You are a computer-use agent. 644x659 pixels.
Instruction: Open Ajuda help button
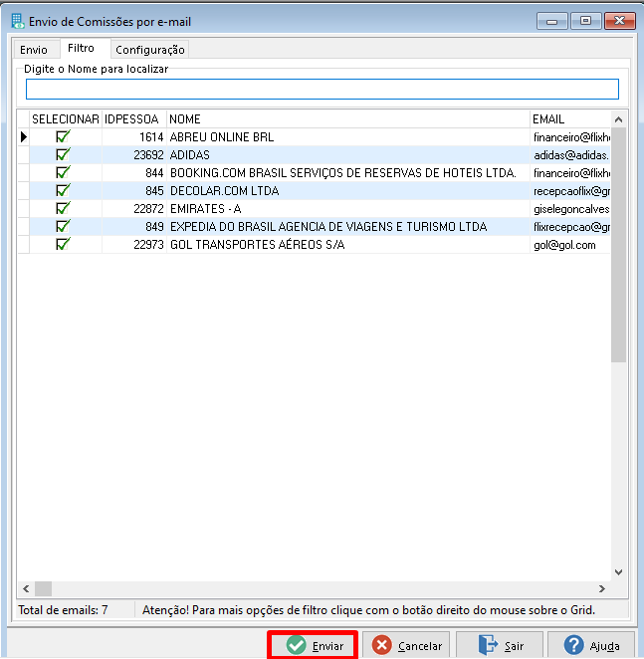coord(591,645)
